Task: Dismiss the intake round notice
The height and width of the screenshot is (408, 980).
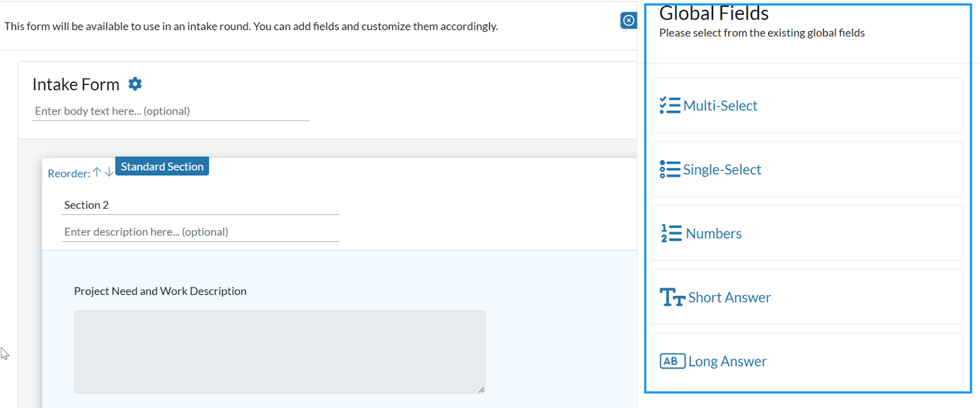Action: coord(630,20)
